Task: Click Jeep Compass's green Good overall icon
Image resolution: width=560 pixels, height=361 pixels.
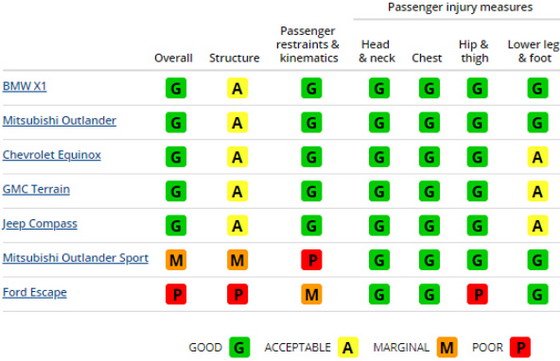Action: 176,226
